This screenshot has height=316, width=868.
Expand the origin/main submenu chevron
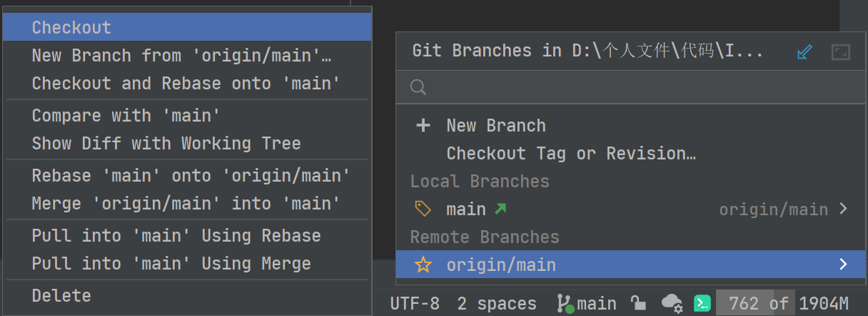pyautogui.click(x=844, y=265)
